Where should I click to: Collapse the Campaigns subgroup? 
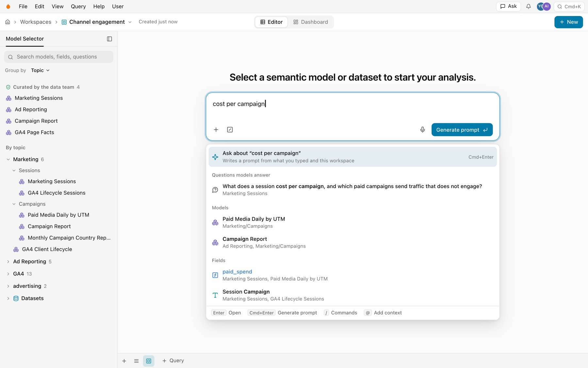click(x=14, y=204)
